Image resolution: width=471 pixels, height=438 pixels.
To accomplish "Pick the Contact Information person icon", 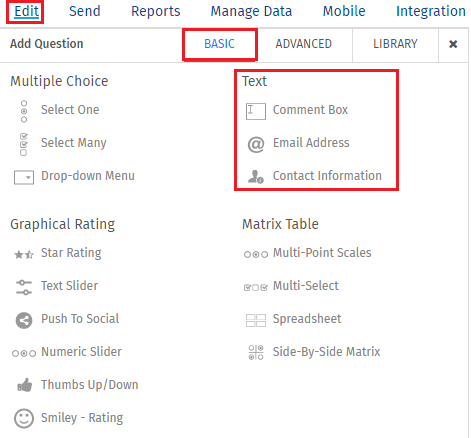I will tap(256, 176).
